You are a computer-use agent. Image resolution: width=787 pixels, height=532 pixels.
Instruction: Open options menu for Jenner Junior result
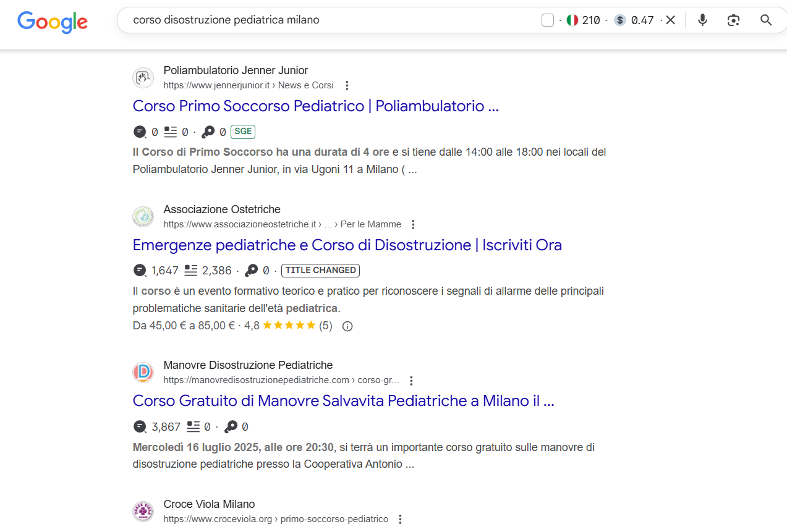347,85
